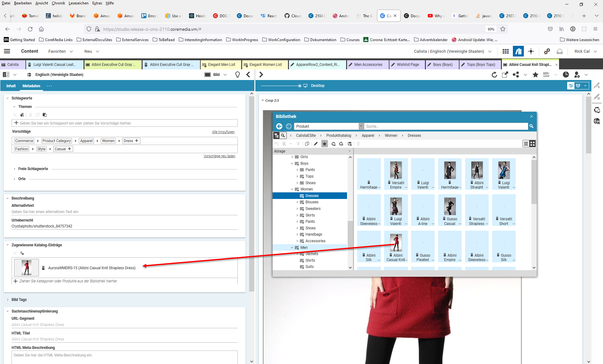
Task: Open the time travel clock icon
Action: (x=566, y=75)
